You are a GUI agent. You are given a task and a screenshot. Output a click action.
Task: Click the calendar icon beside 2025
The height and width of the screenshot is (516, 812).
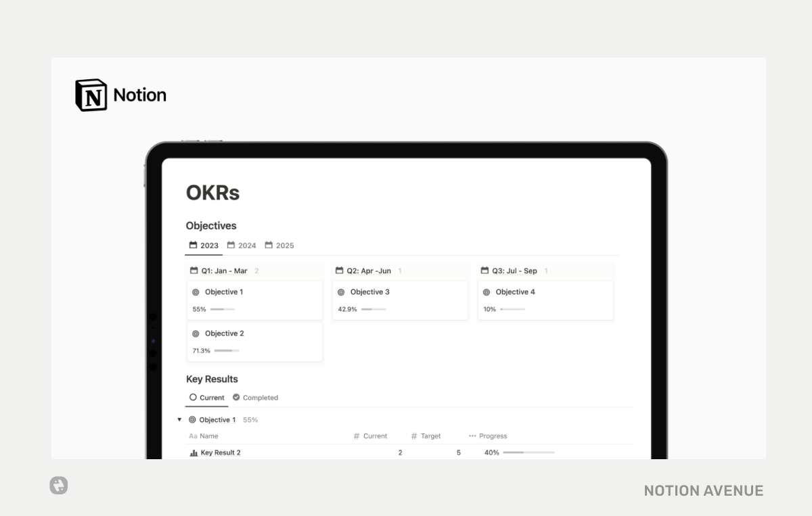point(269,245)
